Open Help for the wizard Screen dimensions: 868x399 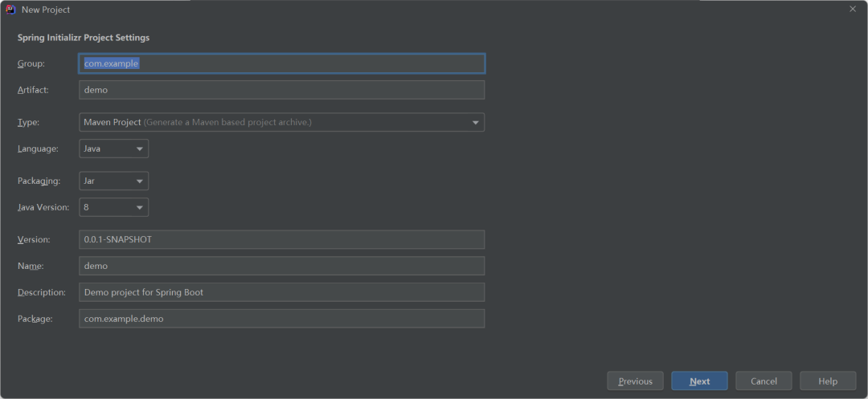pyautogui.click(x=827, y=381)
